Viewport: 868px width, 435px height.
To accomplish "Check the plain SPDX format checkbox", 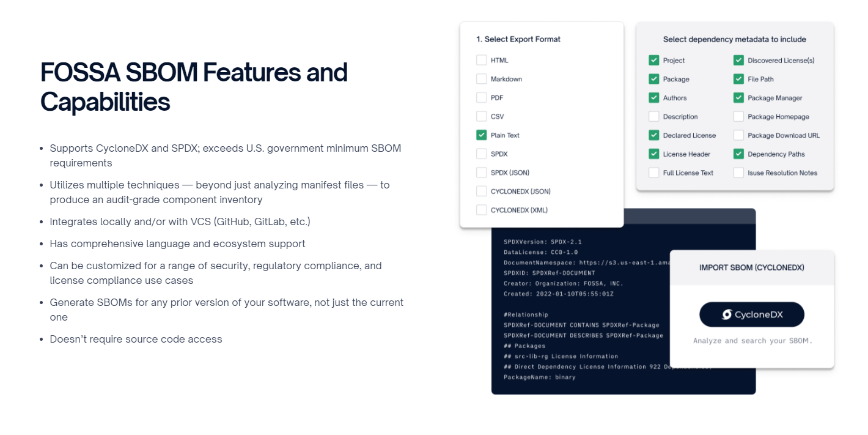I will point(481,154).
